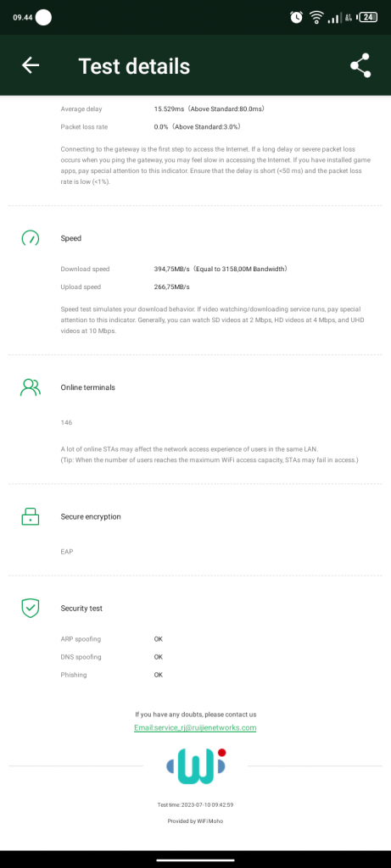Select the Download speed value

point(221,269)
